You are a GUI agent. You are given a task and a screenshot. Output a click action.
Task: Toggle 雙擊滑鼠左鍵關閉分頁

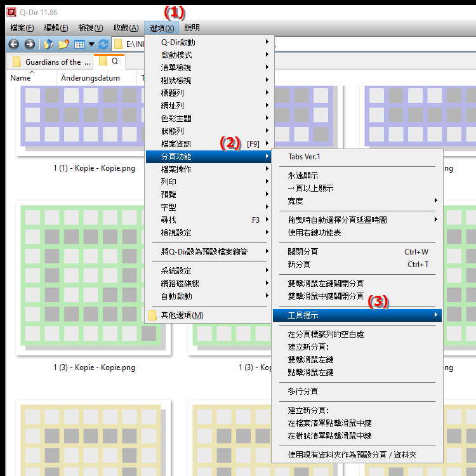coord(357,283)
